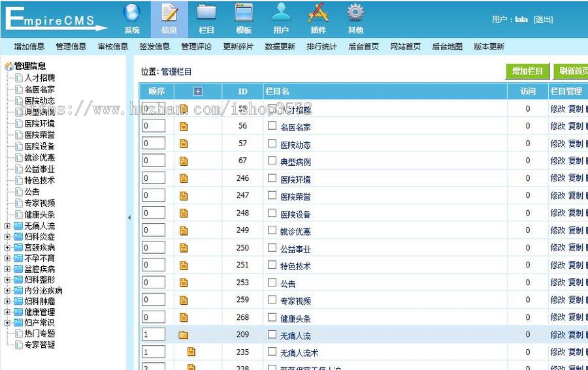
Task: Check the box for 健康头条
Action: tap(272, 317)
